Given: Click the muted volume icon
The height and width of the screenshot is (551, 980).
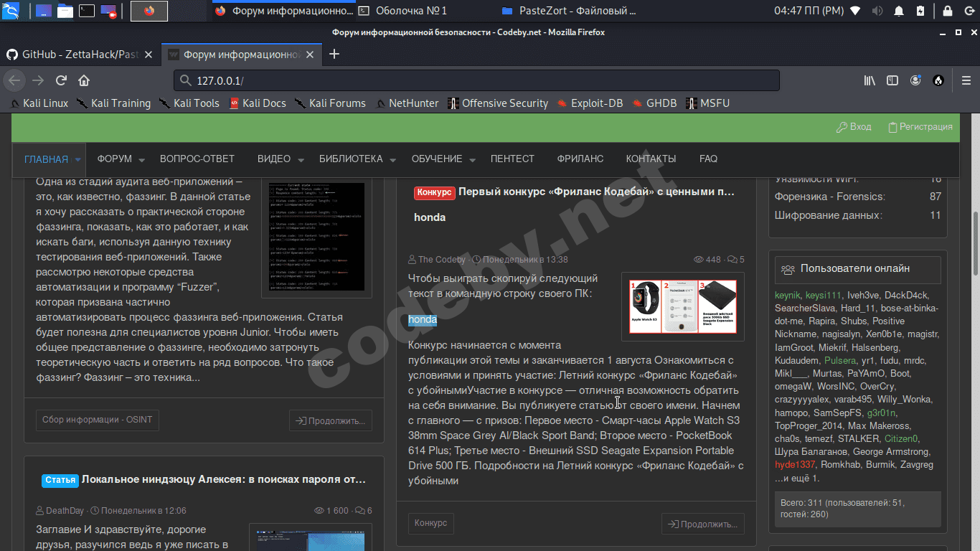Looking at the screenshot, I should [x=877, y=11].
